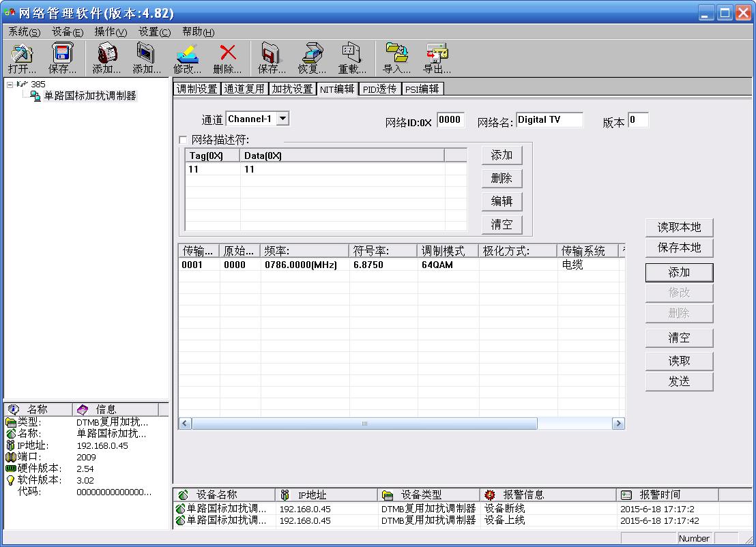The width and height of the screenshot is (756, 547).
Task: Switch to the 通道复用 tab
Action: tap(244, 89)
